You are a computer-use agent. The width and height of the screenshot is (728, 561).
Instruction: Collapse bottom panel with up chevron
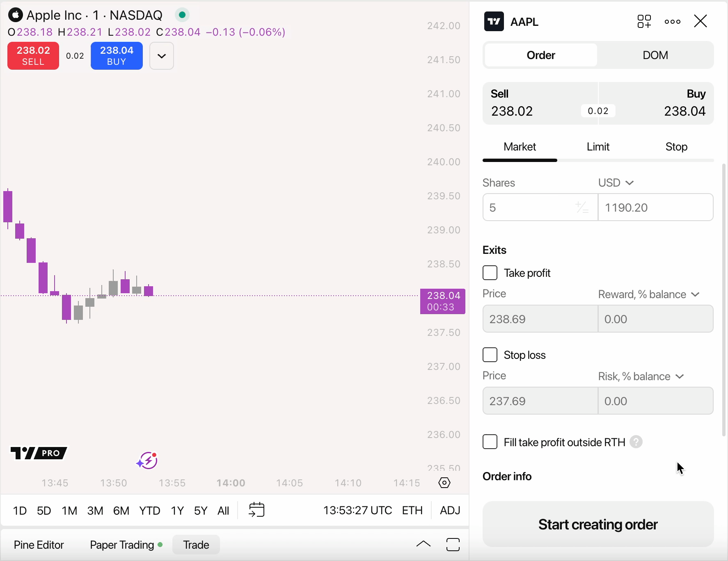tap(424, 545)
